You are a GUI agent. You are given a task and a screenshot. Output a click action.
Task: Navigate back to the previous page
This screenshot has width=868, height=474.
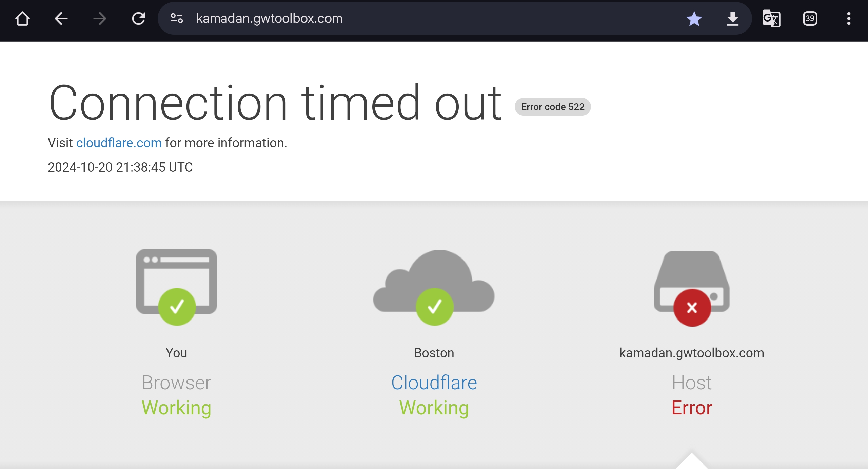61,19
